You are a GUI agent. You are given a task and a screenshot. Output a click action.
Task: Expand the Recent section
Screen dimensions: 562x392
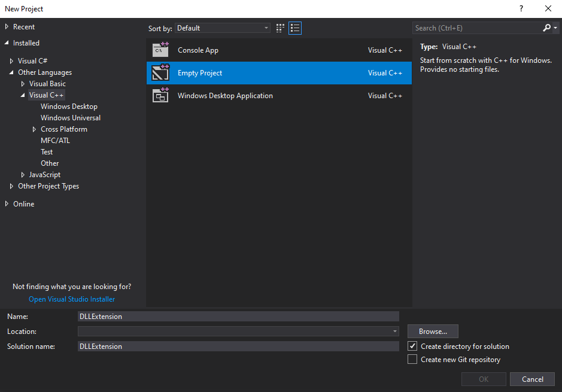[7, 26]
